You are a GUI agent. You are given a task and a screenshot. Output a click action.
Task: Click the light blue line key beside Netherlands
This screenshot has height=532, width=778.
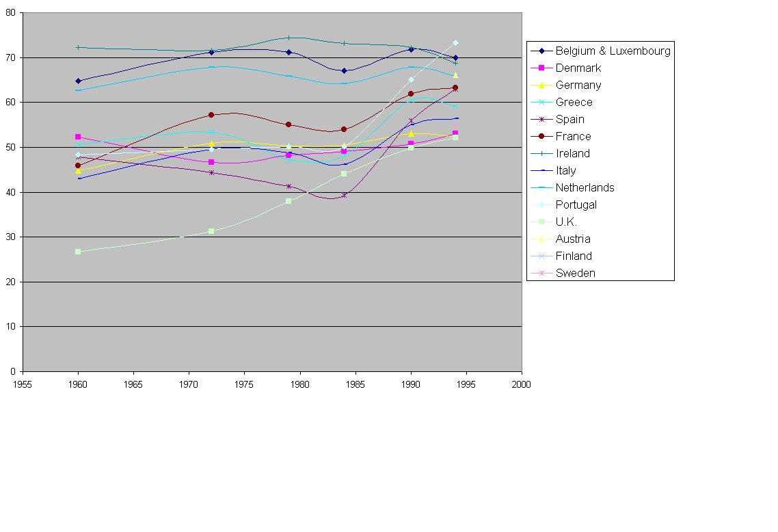click(x=542, y=187)
